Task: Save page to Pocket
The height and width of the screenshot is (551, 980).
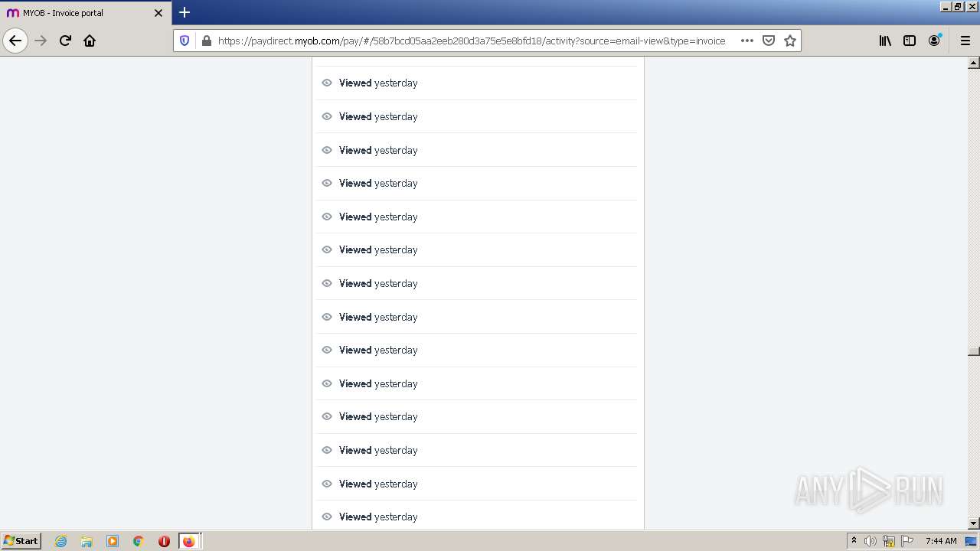Action: click(x=769, y=41)
